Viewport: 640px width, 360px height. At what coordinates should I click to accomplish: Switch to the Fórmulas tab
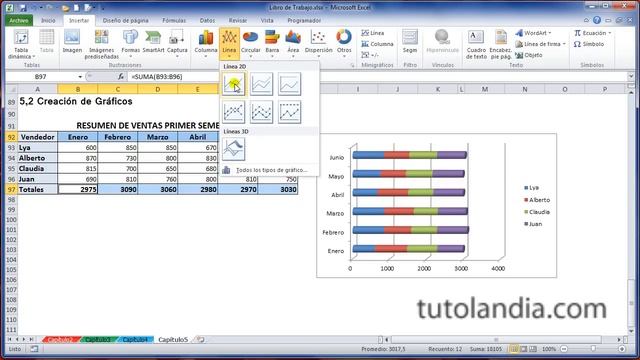[174, 20]
